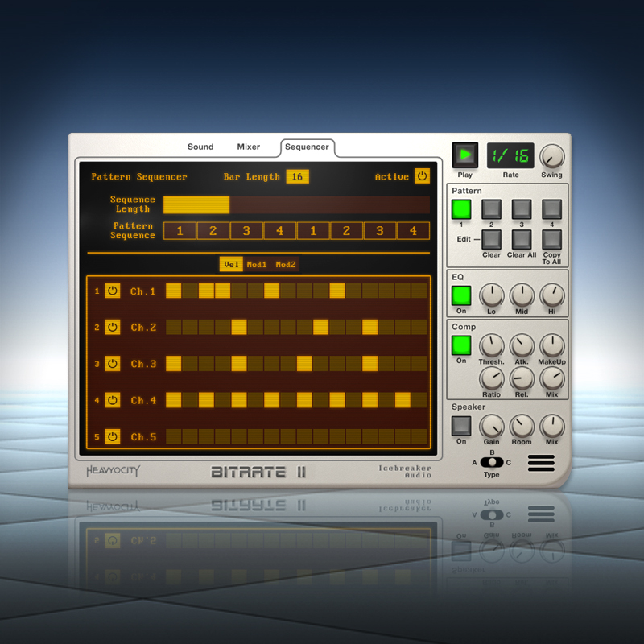Click last step of Ch.1 row
Screen dimensions: 644x644
[419, 291]
